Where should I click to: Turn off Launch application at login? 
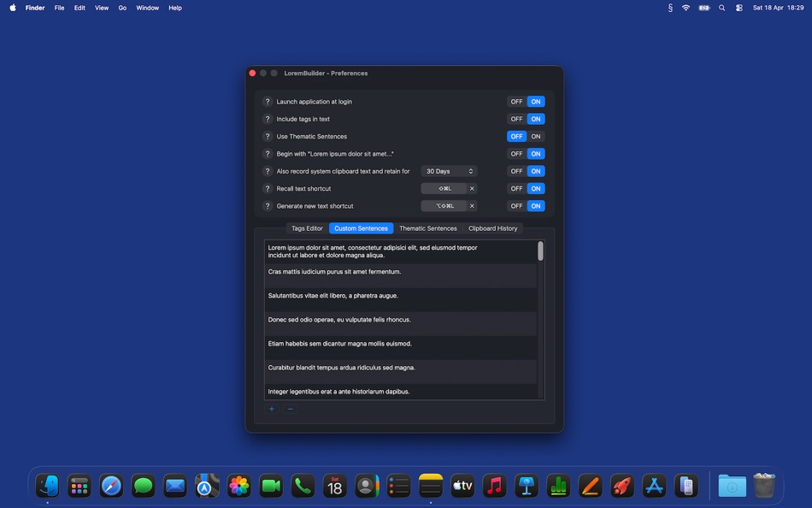516,102
